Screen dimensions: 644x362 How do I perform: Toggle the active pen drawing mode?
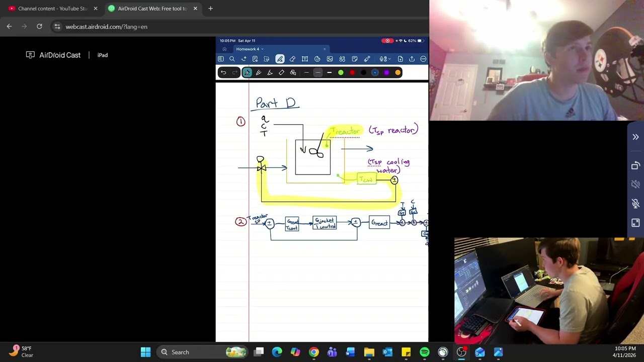[280, 59]
